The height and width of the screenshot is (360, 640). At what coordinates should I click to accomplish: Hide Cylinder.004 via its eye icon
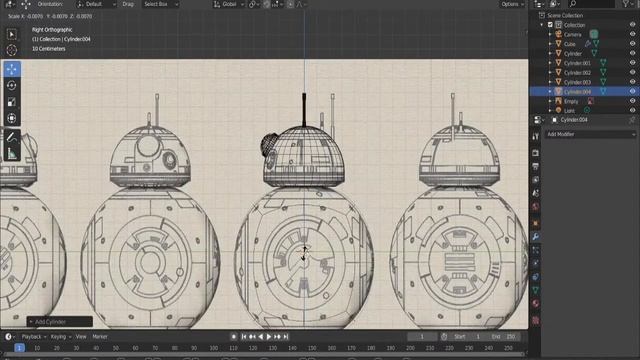point(632,91)
